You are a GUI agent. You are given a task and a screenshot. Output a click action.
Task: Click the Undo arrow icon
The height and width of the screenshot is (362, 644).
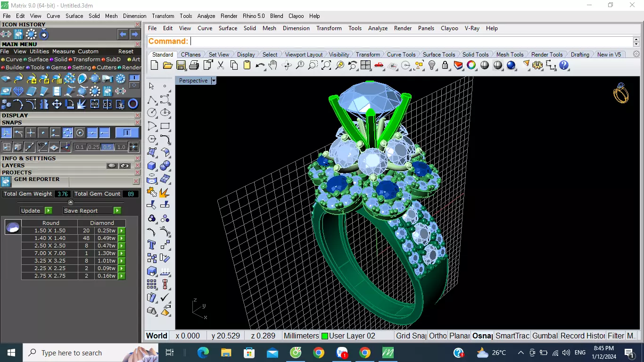pos(260,66)
